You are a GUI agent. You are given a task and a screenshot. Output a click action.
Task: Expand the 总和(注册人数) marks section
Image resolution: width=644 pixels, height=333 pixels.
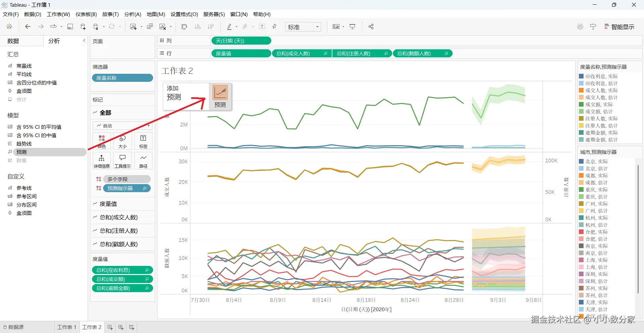(95, 231)
